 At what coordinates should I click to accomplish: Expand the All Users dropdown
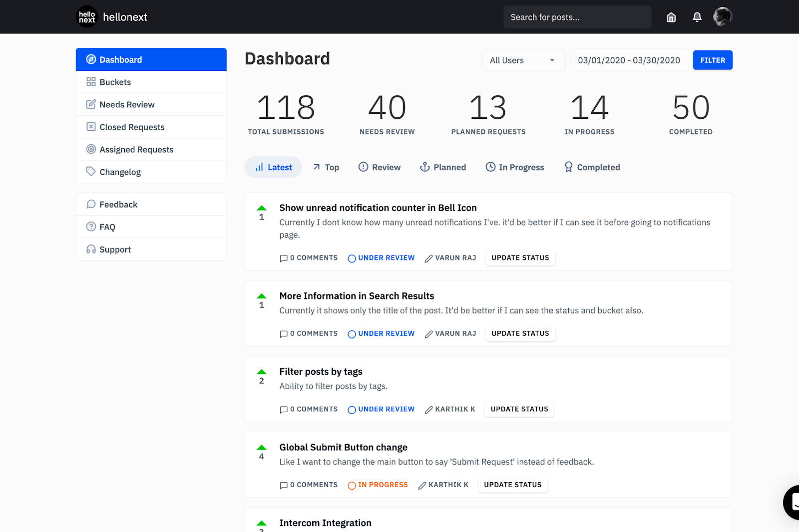[523, 60]
